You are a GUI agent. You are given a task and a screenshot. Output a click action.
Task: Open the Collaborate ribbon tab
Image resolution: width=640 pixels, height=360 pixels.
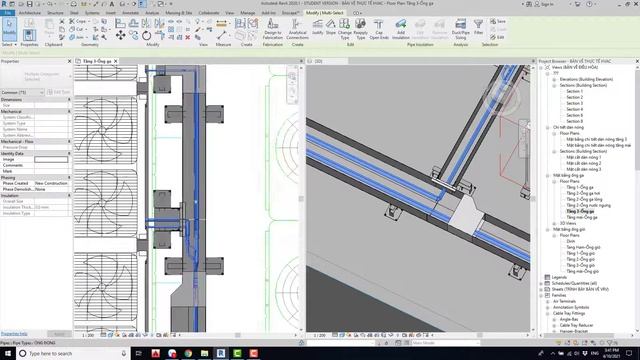click(x=209, y=13)
